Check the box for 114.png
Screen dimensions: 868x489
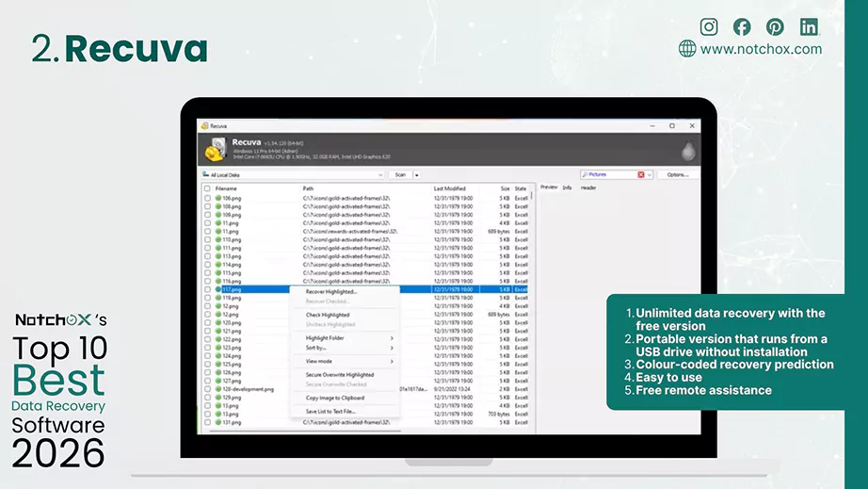(208, 264)
